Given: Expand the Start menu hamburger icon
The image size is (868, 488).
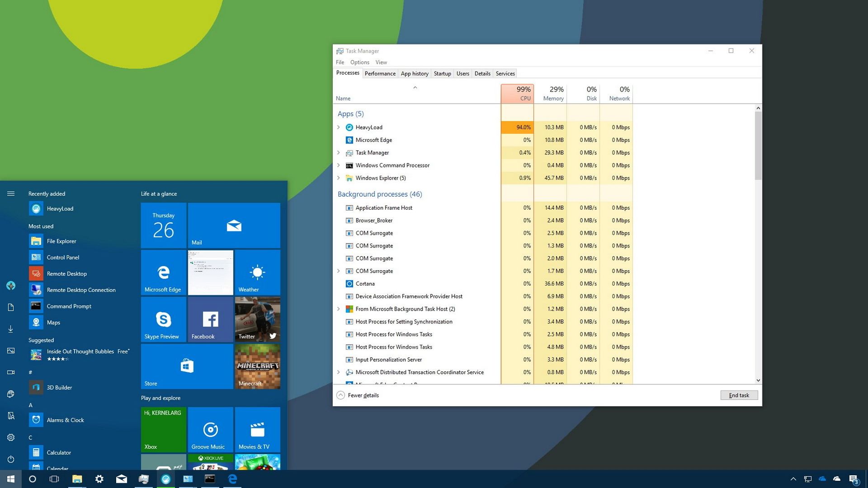Looking at the screenshot, I should pos(10,193).
